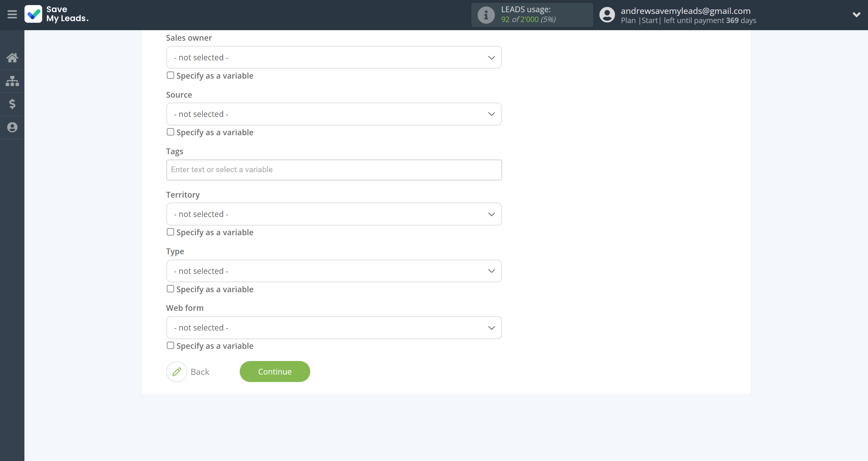The image size is (868, 461).
Task: Open the Web form dropdown
Action: coord(334,327)
